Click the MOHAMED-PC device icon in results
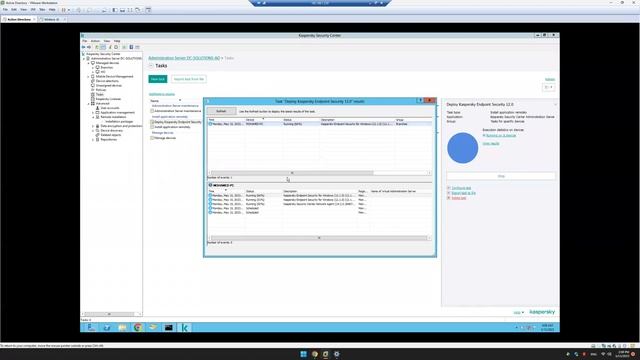 click(210, 185)
